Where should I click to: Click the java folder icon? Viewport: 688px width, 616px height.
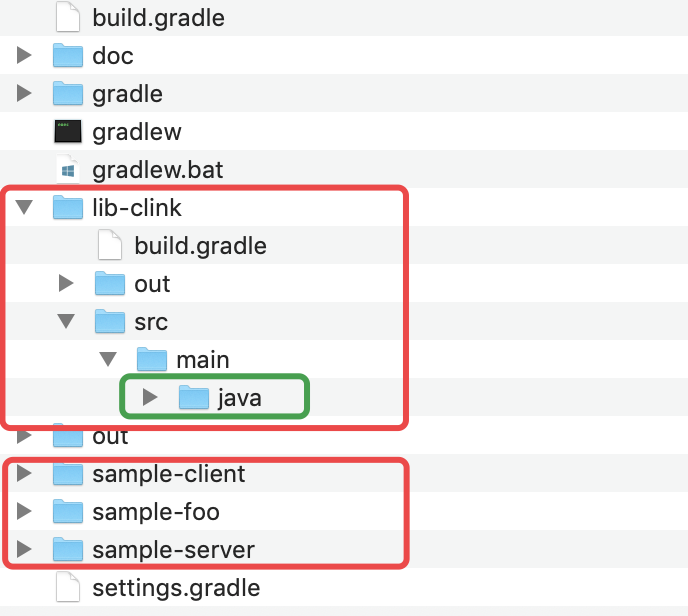(194, 398)
